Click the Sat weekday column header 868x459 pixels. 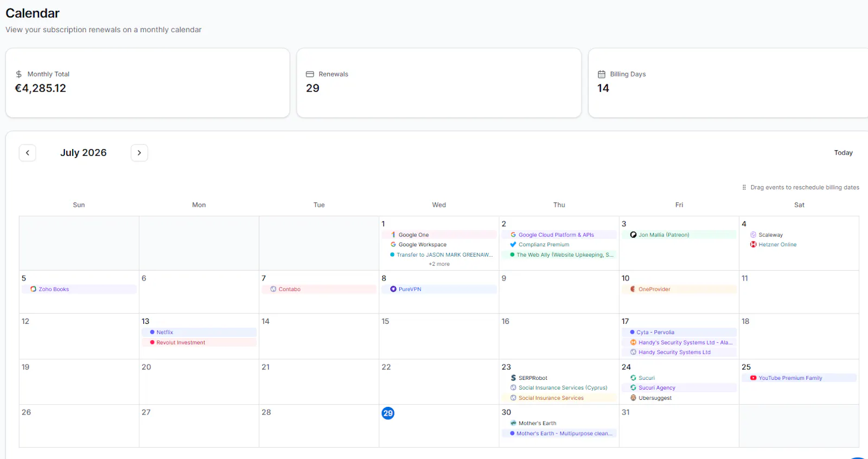(800, 205)
